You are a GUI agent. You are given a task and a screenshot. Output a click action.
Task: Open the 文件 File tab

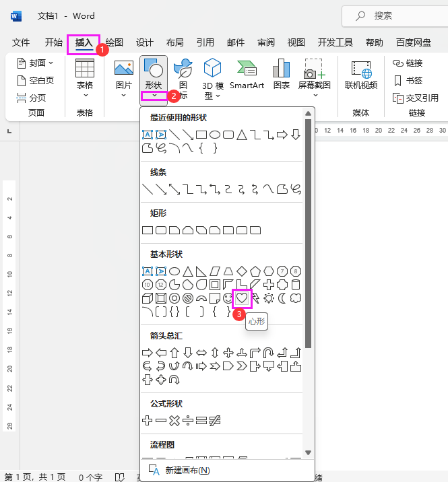pyautogui.click(x=21, y=42)
